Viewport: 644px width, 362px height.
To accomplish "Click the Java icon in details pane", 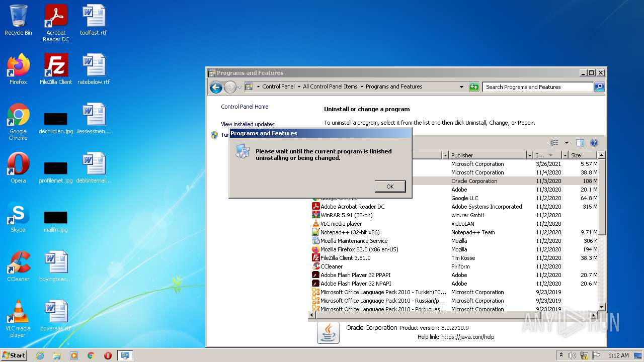I will 328,332.
